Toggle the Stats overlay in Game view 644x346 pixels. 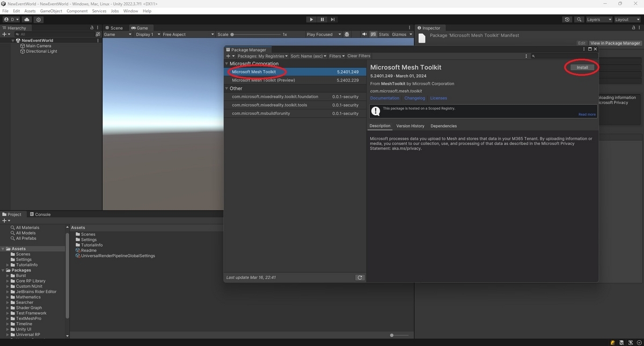pyautogui.click(x=384, y=34)
